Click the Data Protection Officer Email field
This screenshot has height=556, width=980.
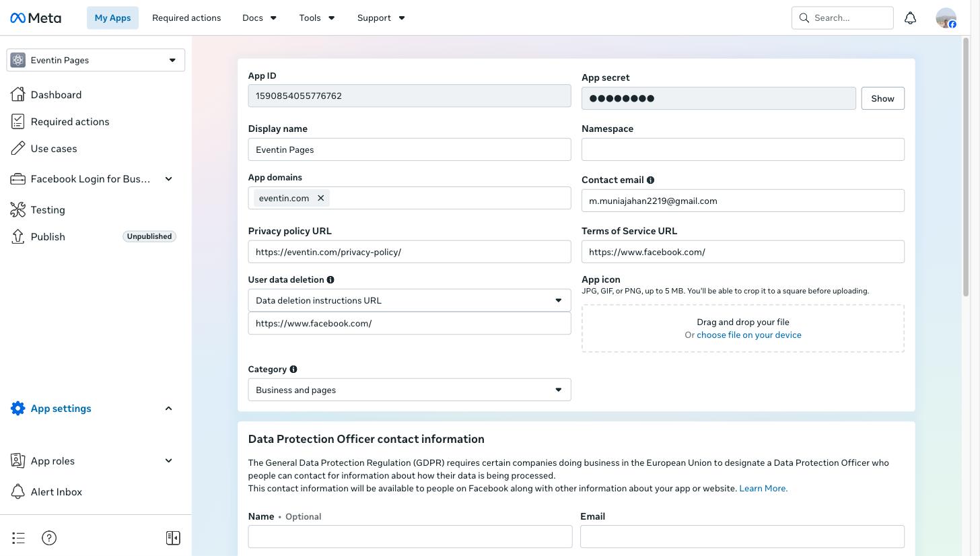click(x=742, y=536)
